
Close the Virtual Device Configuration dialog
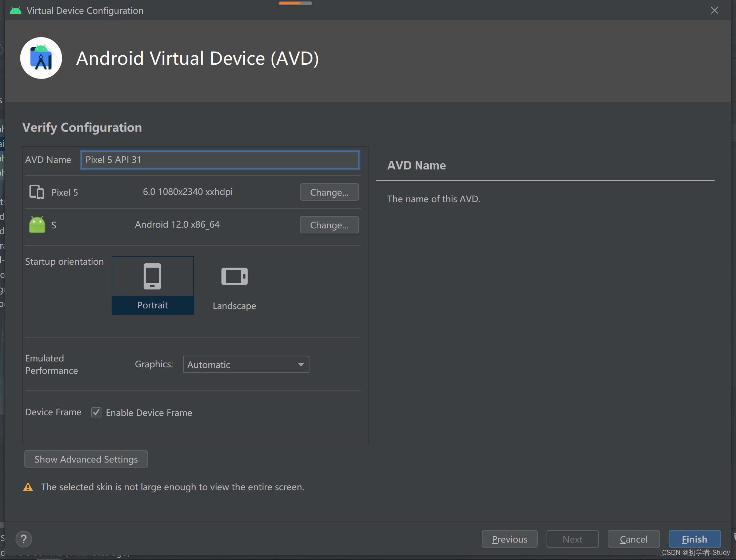(x=714, y=11)
